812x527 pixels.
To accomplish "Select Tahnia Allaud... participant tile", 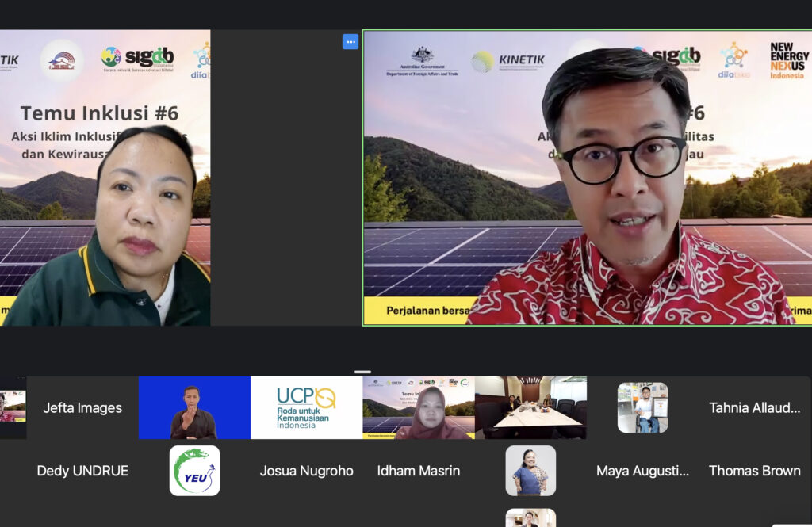I will (x=754, y=407).
